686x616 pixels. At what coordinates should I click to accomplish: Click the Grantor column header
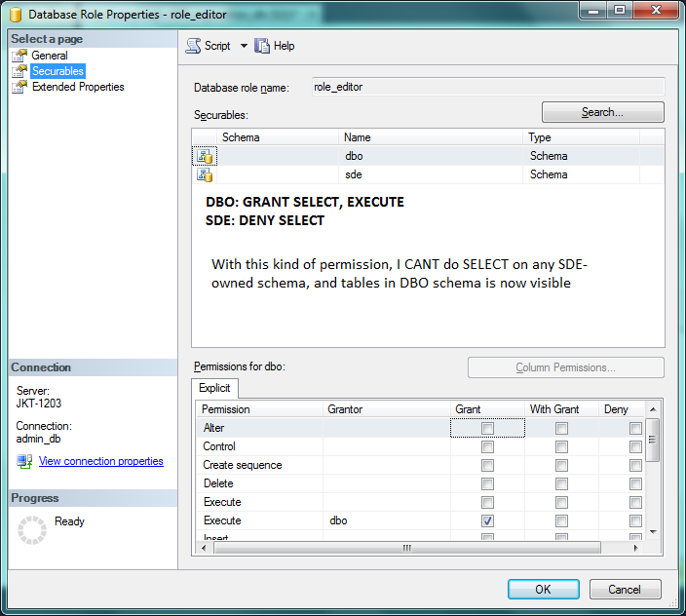click(x=387, y=409)
